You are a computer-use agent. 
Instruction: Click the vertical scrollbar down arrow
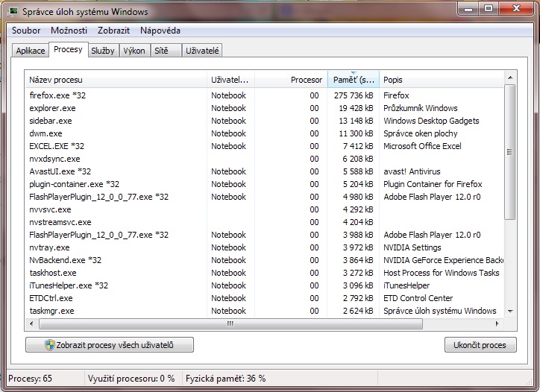pos(510,311)
